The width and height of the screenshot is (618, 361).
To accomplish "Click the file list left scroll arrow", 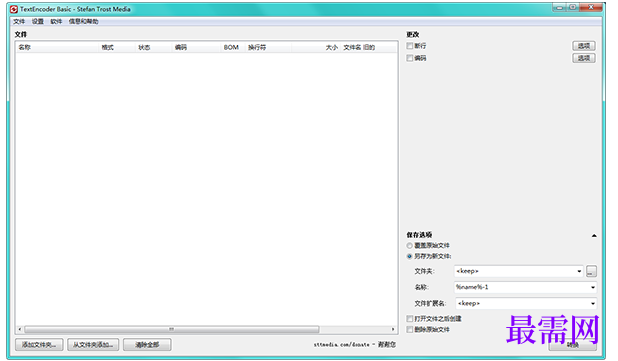I will tap(20, 329).
